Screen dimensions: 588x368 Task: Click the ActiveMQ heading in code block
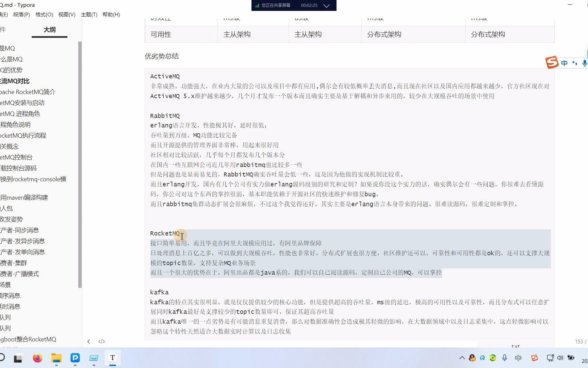pyautogui.click(x=165, y=76)
